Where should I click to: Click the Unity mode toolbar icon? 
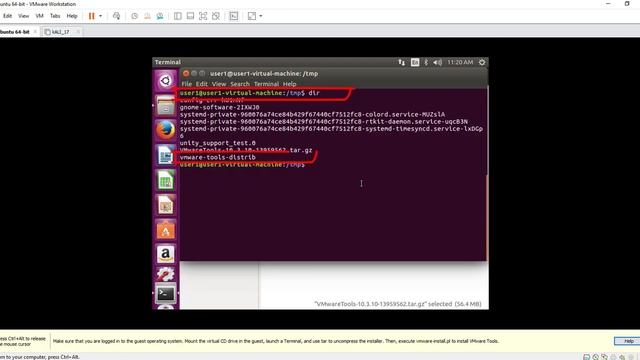[x=216, y=16]
